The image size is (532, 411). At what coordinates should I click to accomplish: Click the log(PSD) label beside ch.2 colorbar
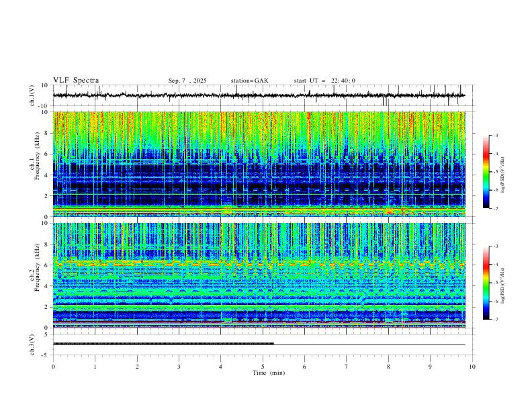click(x=503, y=285)
